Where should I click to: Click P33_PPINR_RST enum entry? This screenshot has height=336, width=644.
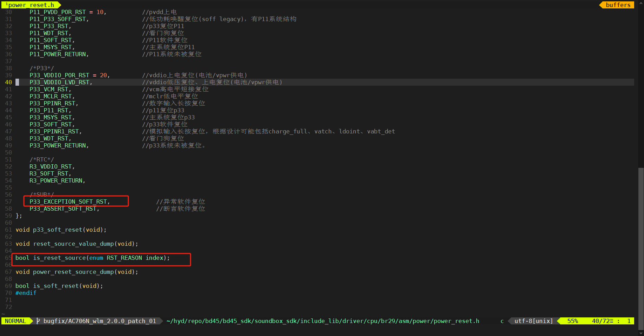click(54, 103)
